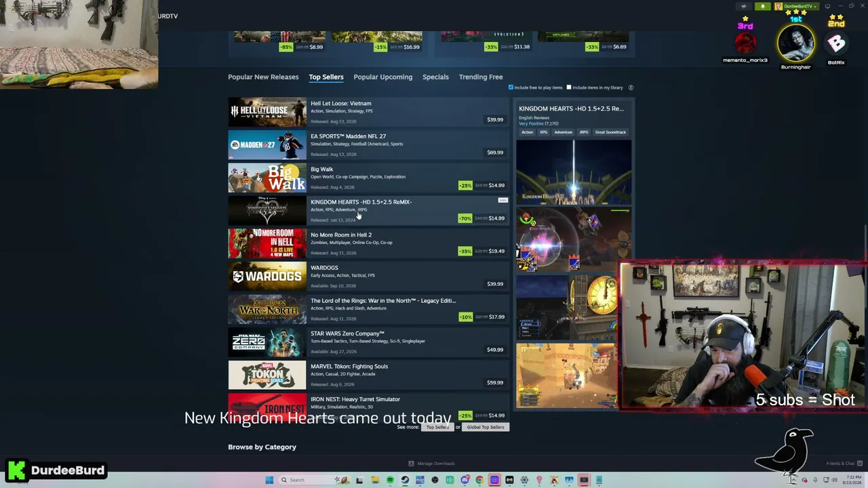The height and width of the screenshot is (488, 868).
Task: Open the Steam announcements megaphone icon
Action: coord(744,7)
